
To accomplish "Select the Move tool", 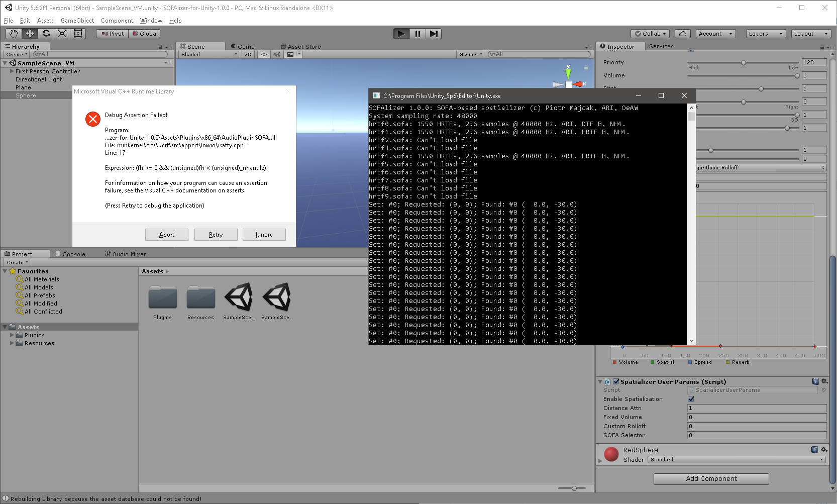I will (x=29, y=33).
